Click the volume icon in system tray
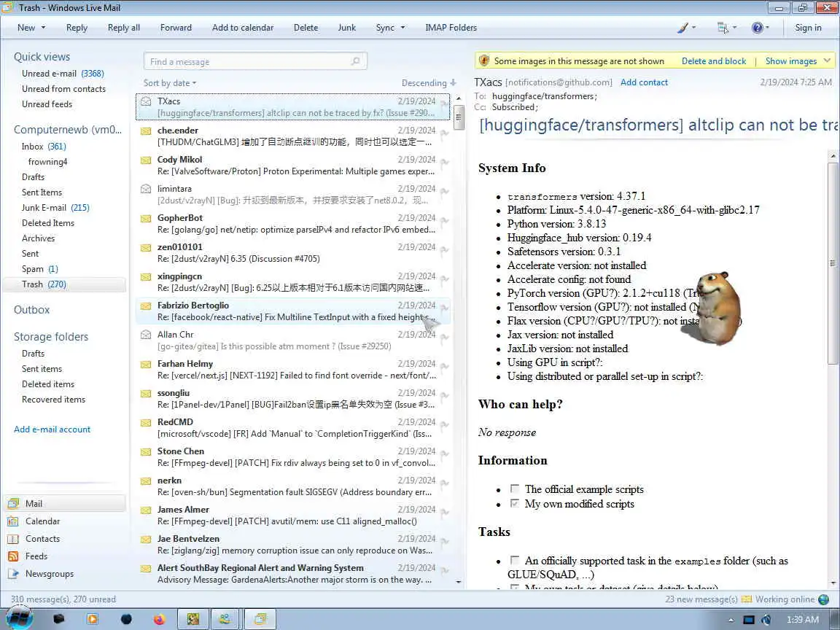This screenshot has height=630, width=840. pyautogui.click(x=766, y=620)
